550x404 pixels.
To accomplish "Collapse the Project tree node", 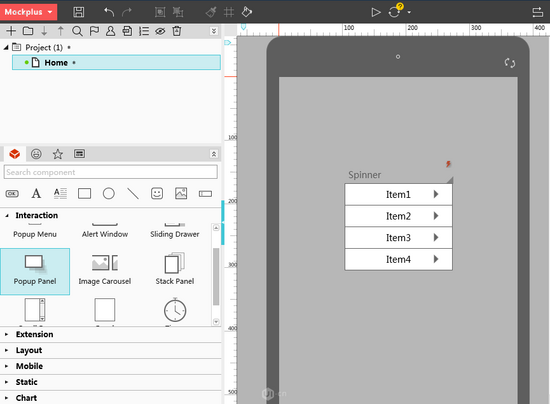I will (x=6, y=47).
